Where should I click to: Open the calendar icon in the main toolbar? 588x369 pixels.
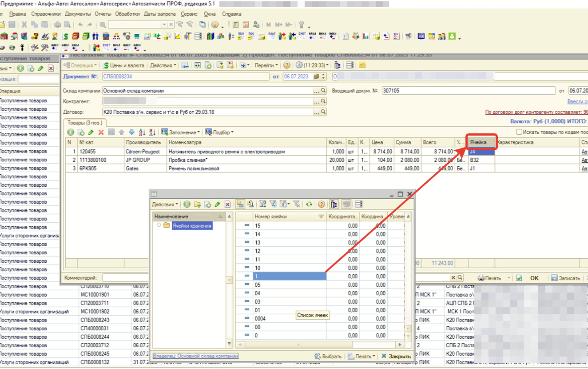coord(245,25)
